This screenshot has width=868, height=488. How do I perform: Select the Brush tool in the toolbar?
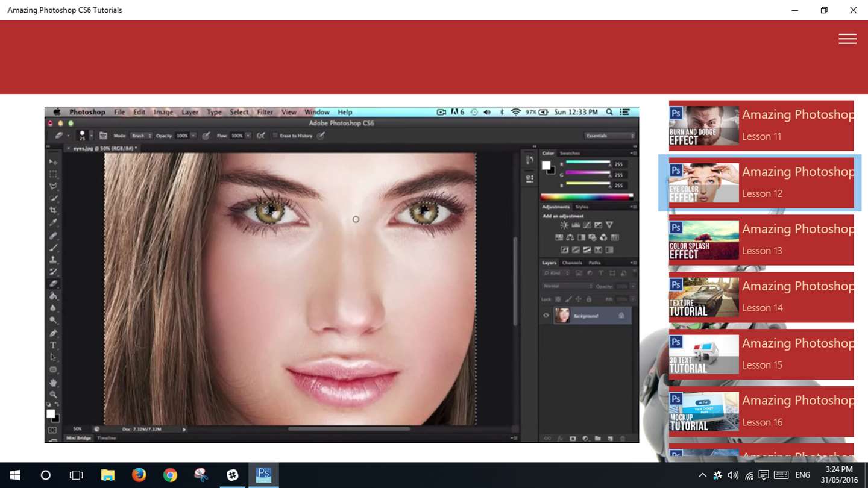(53, 248)
